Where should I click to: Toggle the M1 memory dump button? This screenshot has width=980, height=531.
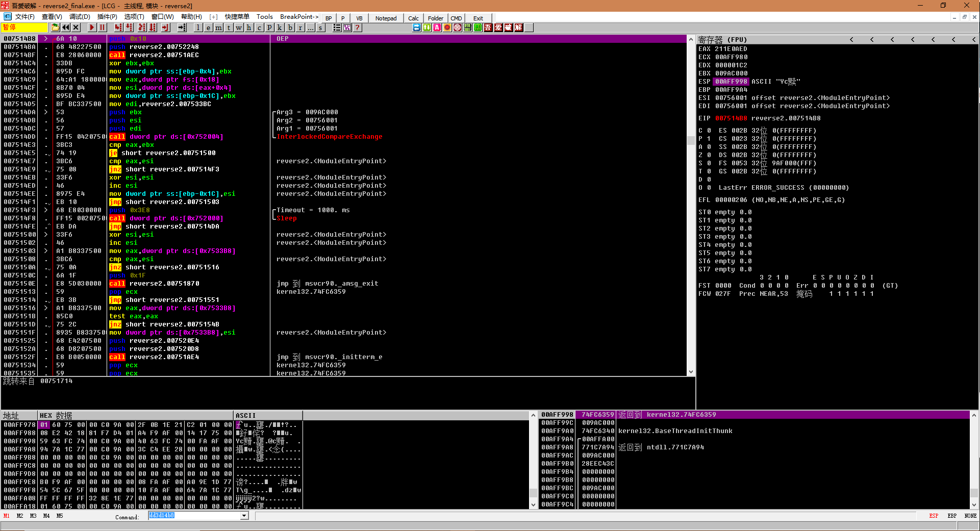tap(7, 516)
